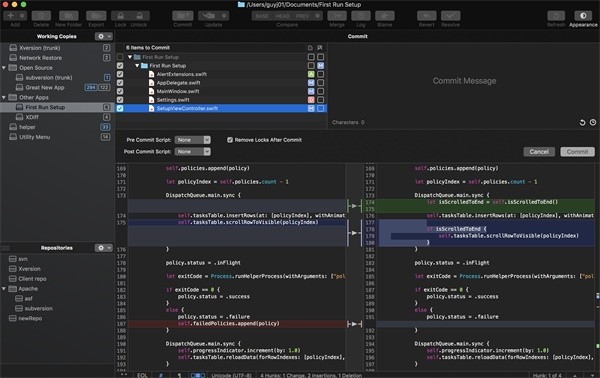This screenshot has height=378, width=600.
Task: Click the Refresh toolbar icon
Action: (556, 16)
